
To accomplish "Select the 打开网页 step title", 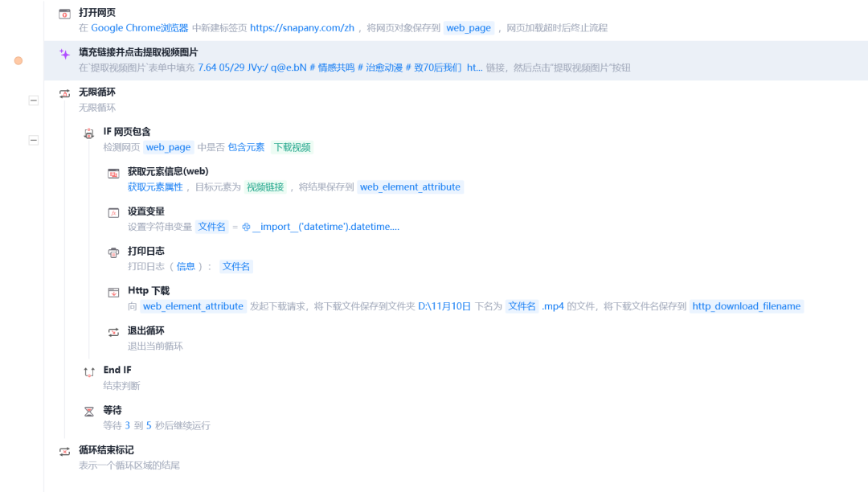I will (x=97, y=12).
